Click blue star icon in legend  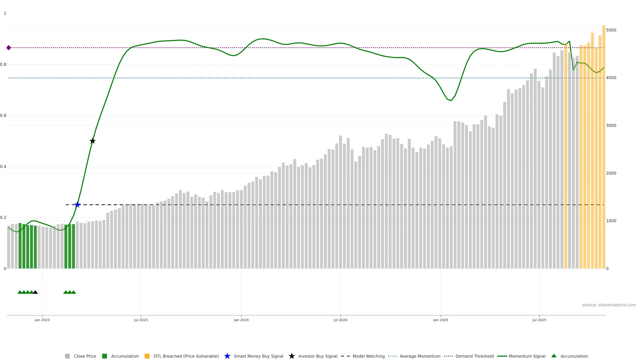(227, 356)
